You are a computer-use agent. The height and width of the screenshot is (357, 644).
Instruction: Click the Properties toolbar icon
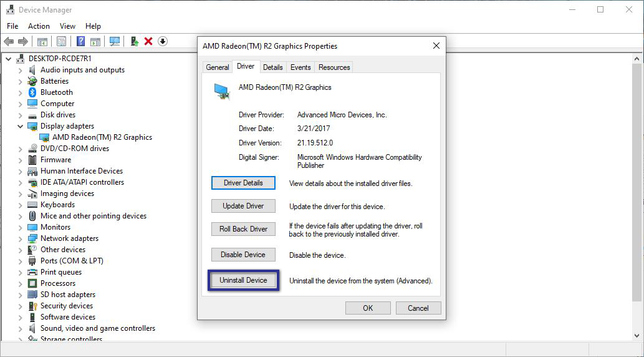[61, 41]
